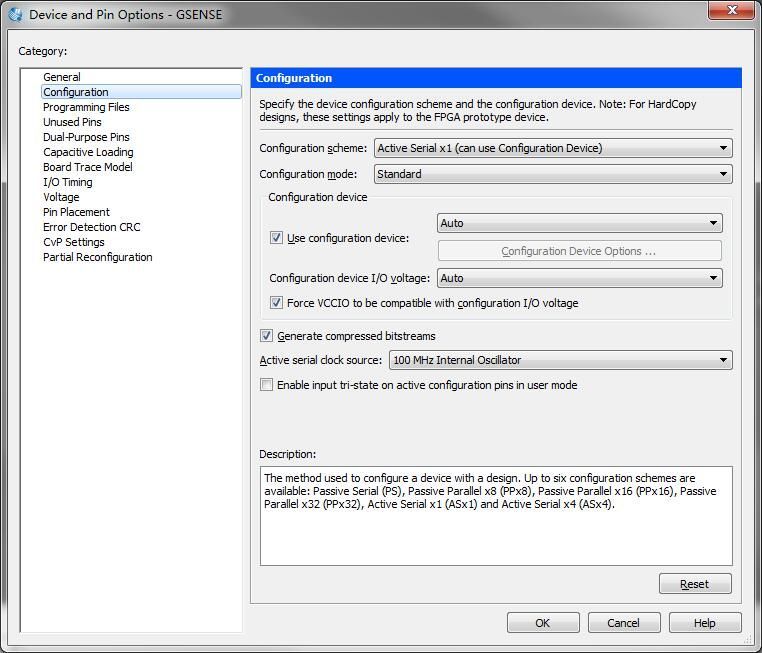The image size is (762, 653).
Task: Open the Board Trace Model category
Action: point(87,167)
